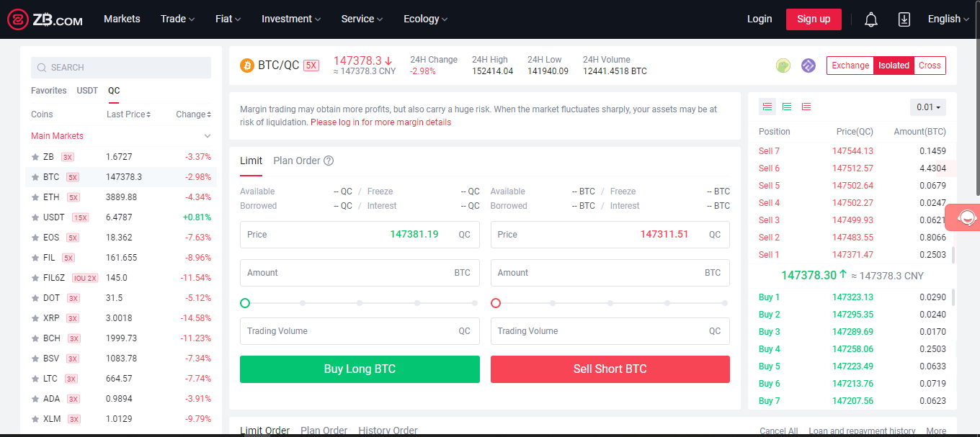Favorite the BCH coin star
Screen dimensions: 980x437
[x=35, y=338]
